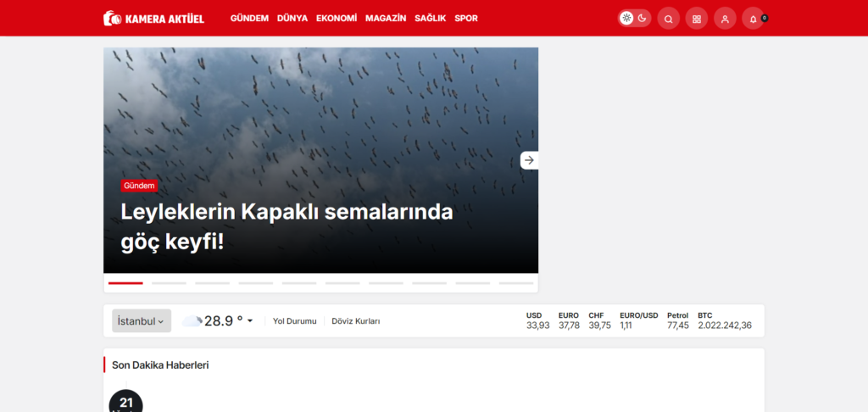Select light mode sun toggle
This screenshot has height=412, width=868.
point(626,18)
